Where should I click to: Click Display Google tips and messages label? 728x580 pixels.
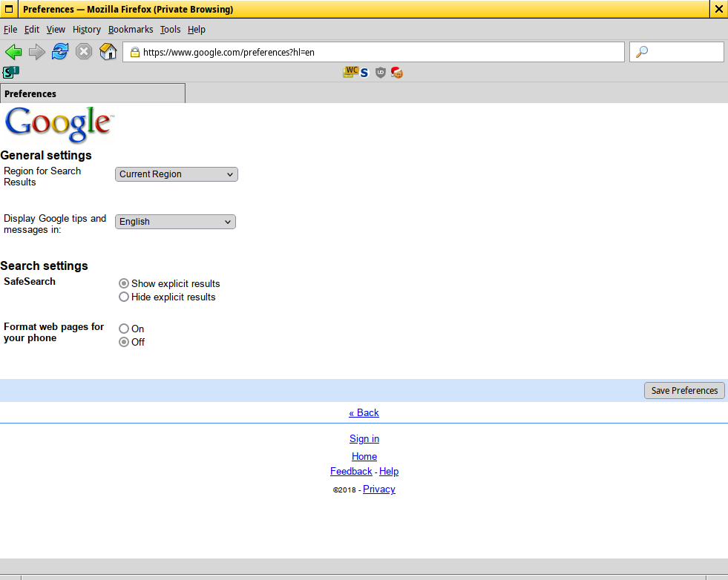pos(55,224)
